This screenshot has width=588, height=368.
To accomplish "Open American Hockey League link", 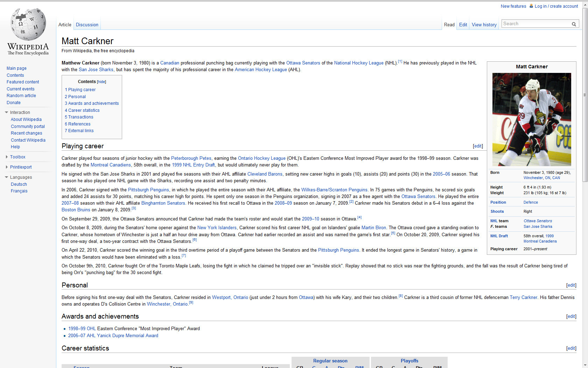I will pos(261,70).
